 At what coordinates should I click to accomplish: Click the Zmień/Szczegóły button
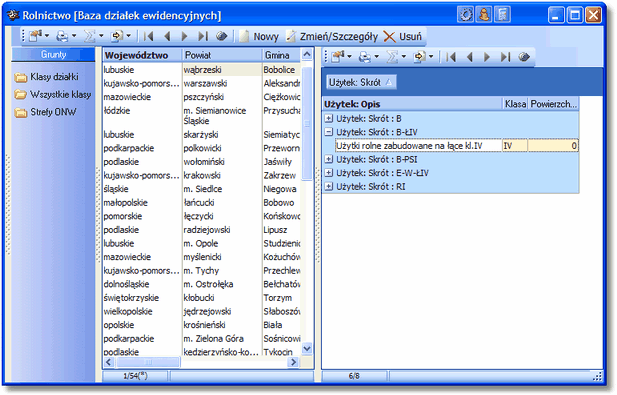click(x=332, y=37)
